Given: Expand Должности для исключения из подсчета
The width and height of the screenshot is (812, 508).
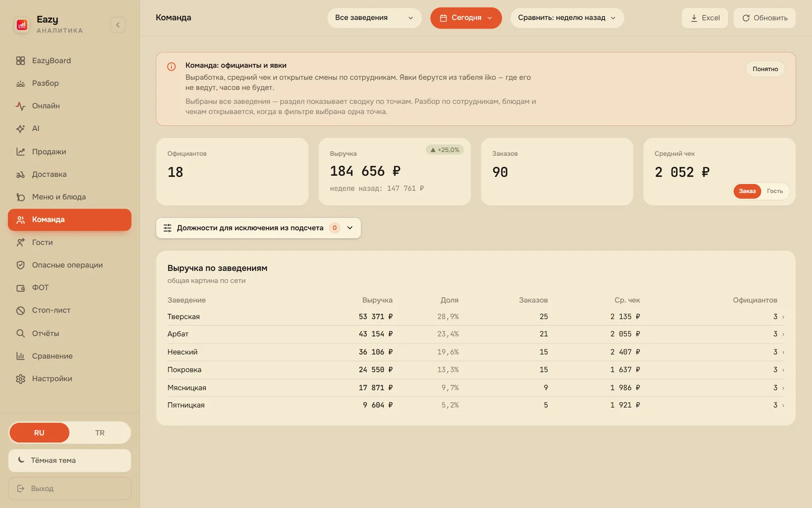Looking at the screenshot, I should (258, 228).
